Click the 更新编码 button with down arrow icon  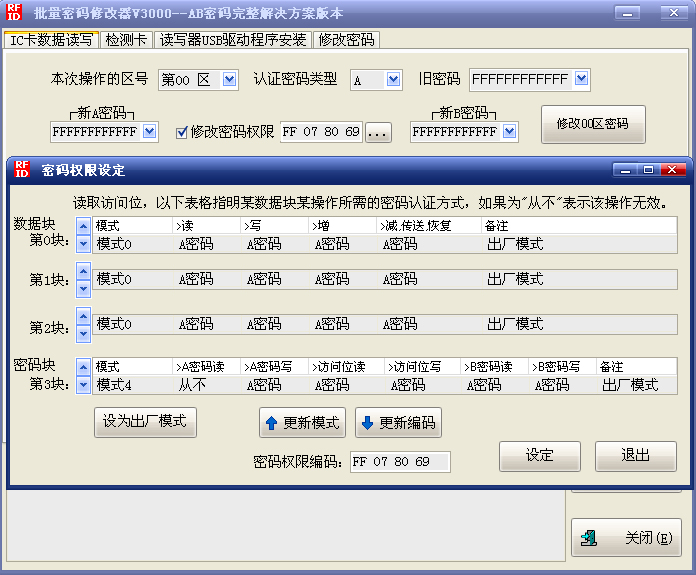[398, 422]
